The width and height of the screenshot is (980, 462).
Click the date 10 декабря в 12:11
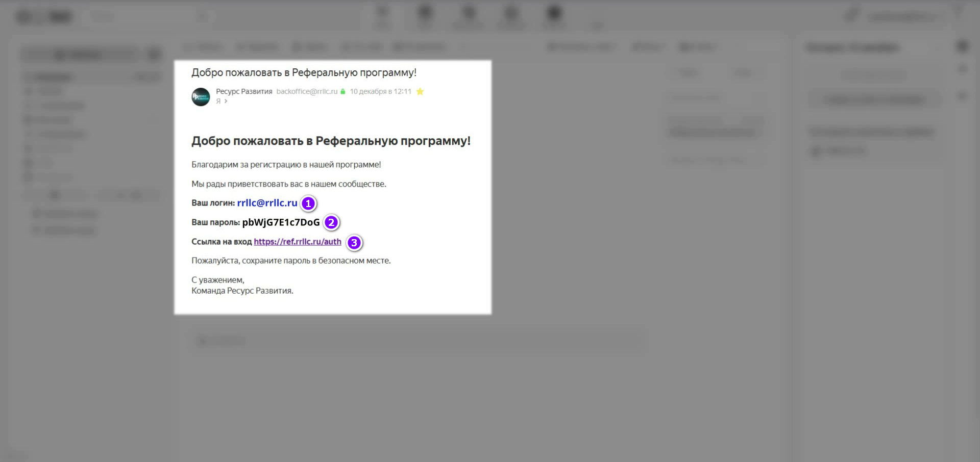(x=380, y=92)
